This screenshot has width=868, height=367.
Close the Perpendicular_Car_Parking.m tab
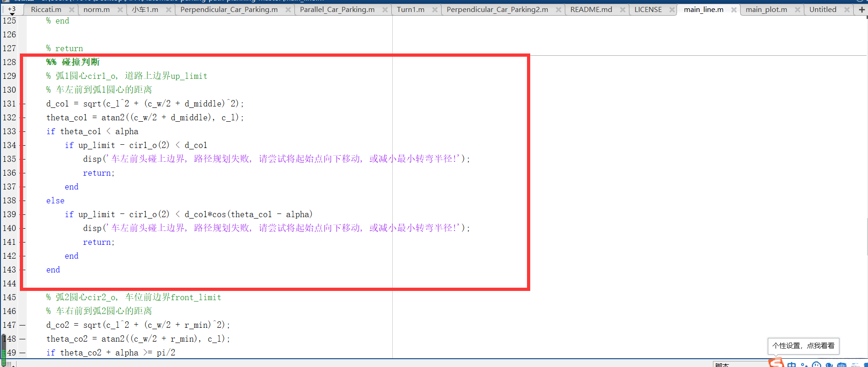[x=288, y=10]
